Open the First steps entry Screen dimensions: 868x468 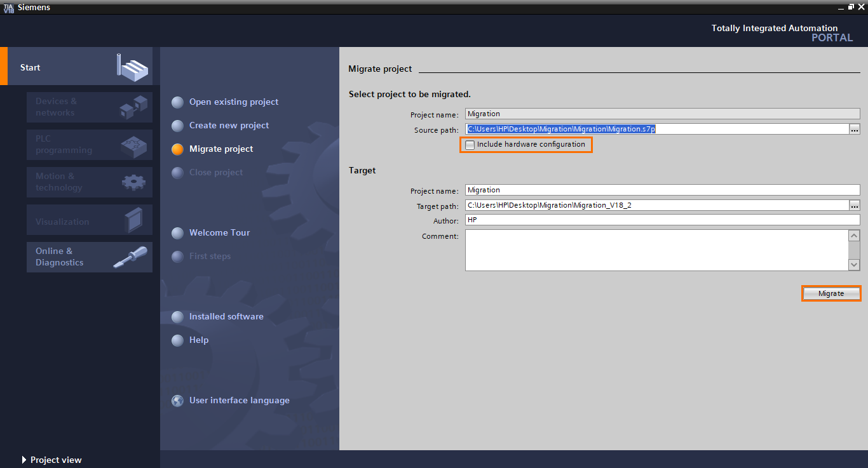coord(210,256)
